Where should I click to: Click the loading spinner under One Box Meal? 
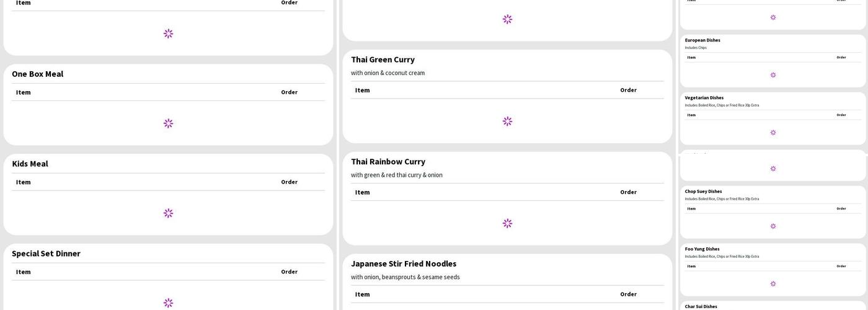coord(168,123)
